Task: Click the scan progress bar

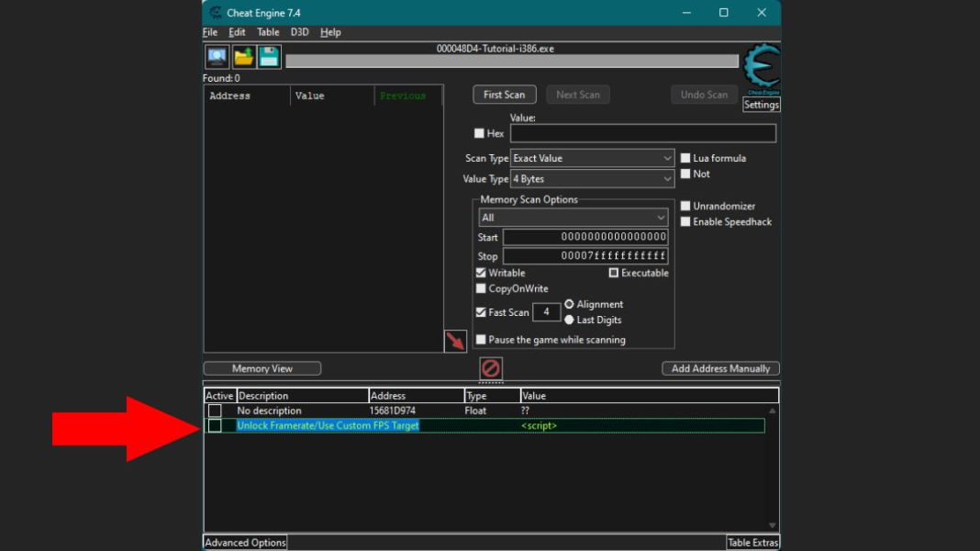Action: [x=511, y=62]
